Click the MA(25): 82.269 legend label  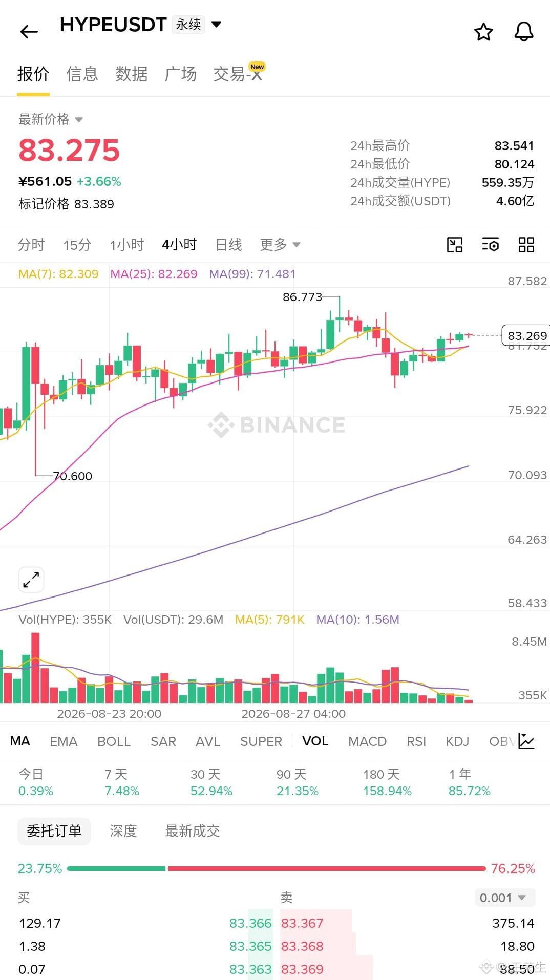point(154,274)
